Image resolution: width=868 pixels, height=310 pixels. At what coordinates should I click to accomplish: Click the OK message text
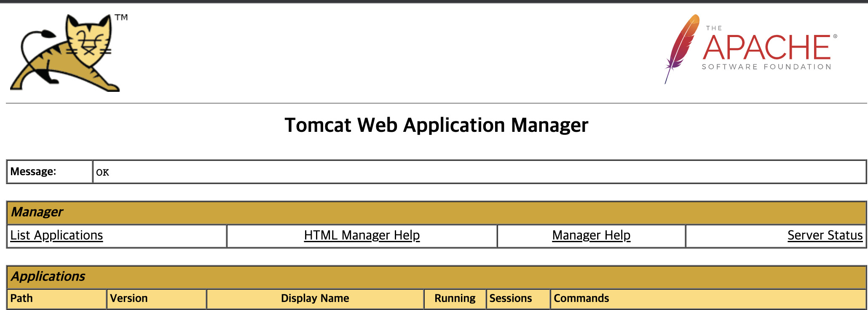(x=102, y=172)
